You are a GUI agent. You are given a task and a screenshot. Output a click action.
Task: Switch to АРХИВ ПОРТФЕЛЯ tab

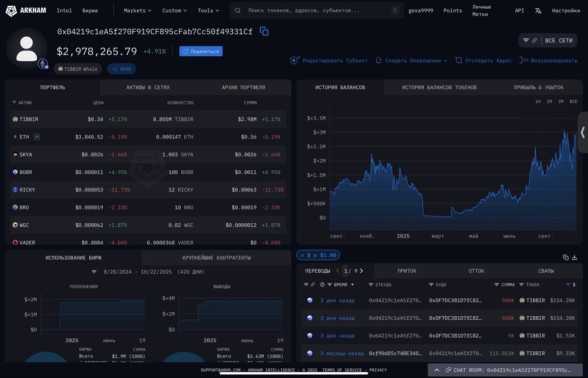coord(244,87)
